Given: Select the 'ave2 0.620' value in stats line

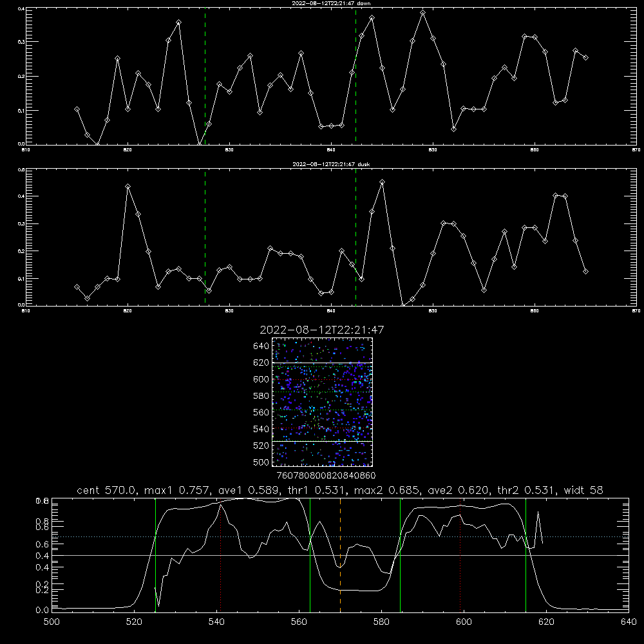Looking at the screenshot, I should (x=460, y=490).
